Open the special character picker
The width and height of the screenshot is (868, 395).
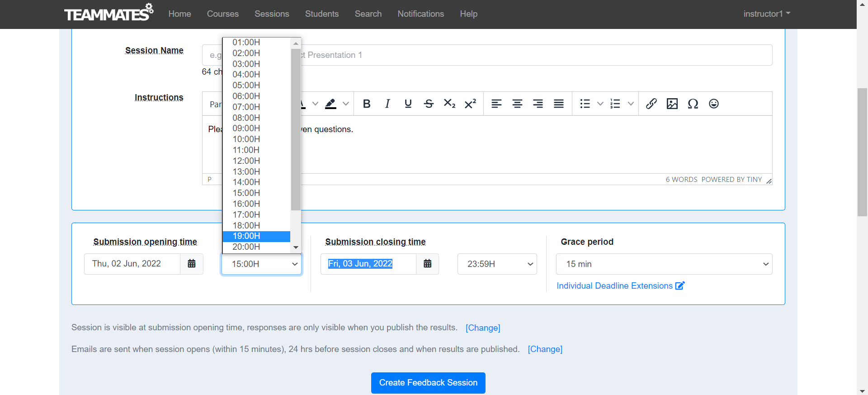click(x=693, y=104)
